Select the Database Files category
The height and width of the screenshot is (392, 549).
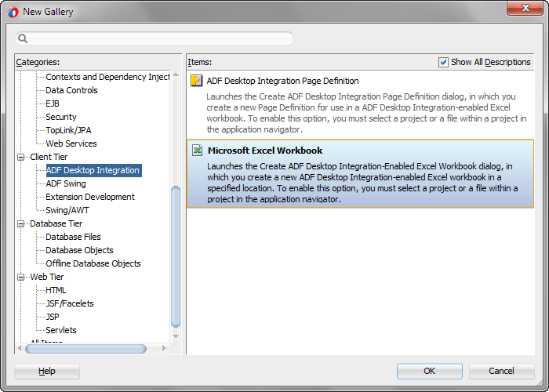click(x=73, y=237)
